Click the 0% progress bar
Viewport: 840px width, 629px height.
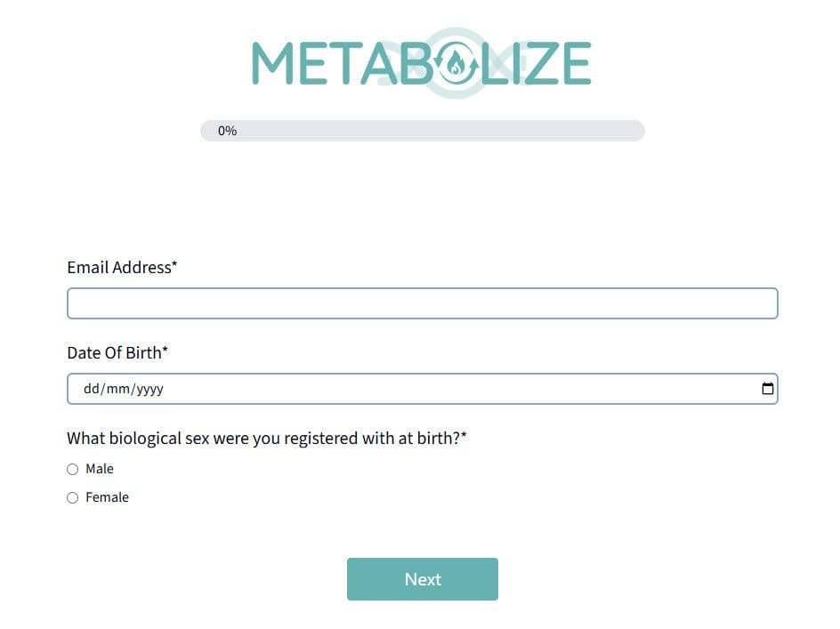(x=422, y=131)
